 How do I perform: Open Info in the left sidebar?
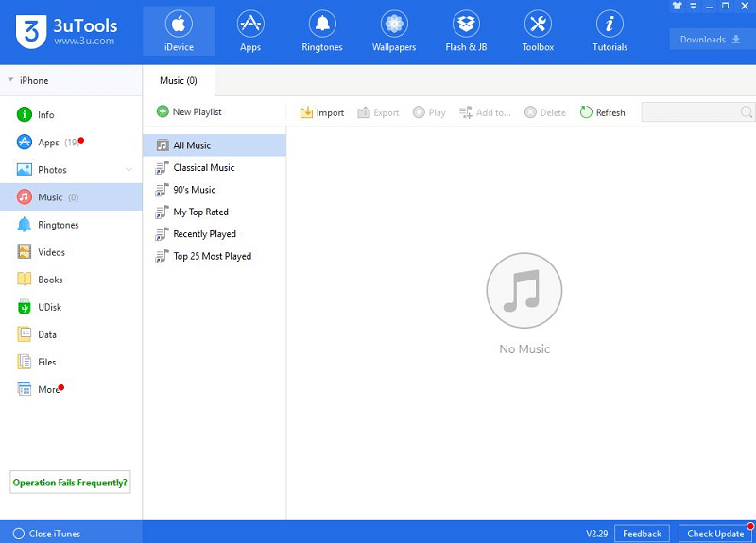[x=45, y=115]
